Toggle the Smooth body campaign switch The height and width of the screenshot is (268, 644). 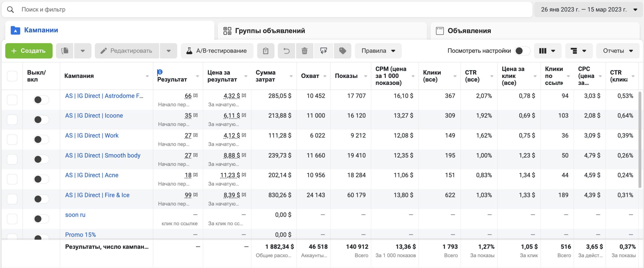41,159
